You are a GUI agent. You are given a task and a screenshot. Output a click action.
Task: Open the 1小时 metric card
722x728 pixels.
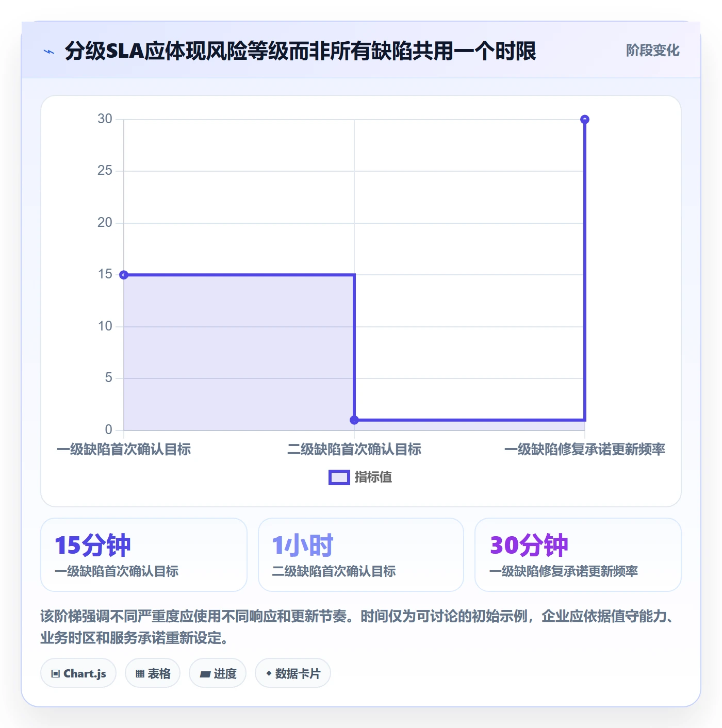click(x=361, y=555)
